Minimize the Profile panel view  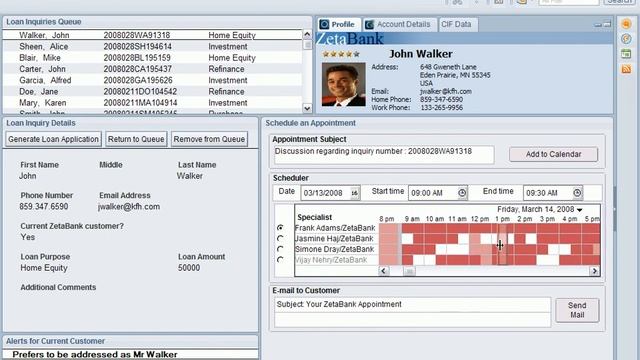coord(598,25)
